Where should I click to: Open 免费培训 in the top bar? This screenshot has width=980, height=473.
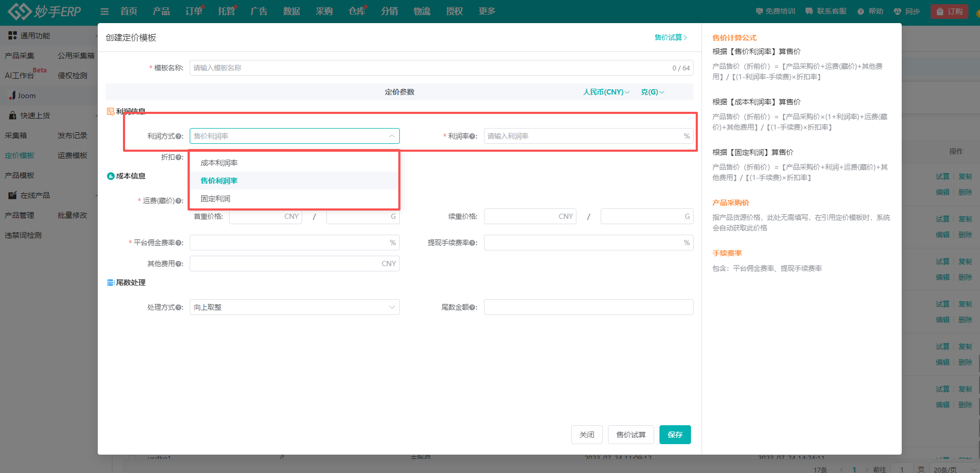pos(776,11)
